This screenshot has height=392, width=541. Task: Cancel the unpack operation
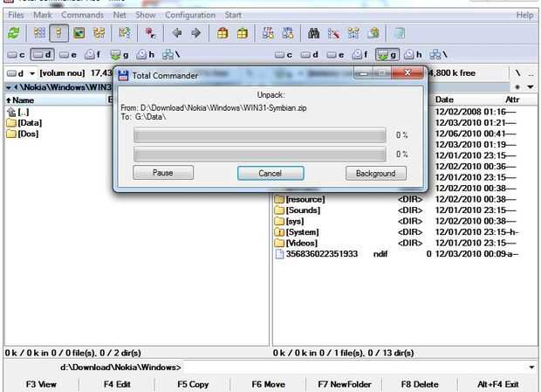(x=270, y=173)
